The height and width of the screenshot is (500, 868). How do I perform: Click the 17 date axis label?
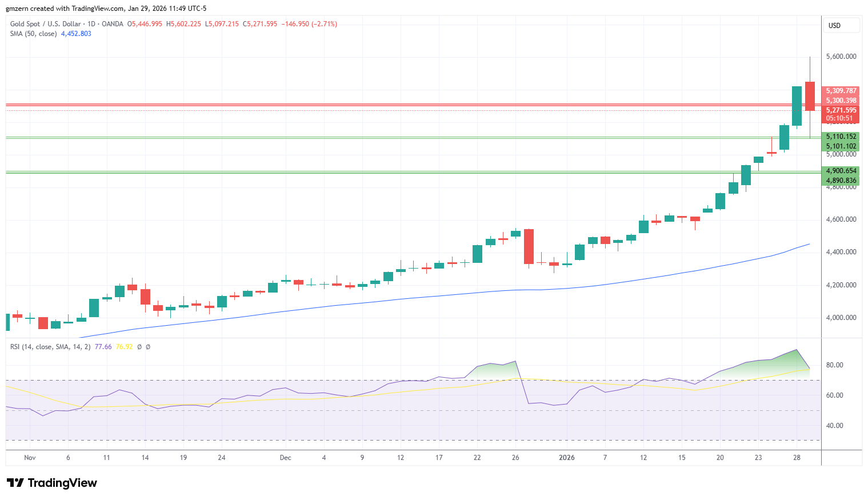coord(439,458)
